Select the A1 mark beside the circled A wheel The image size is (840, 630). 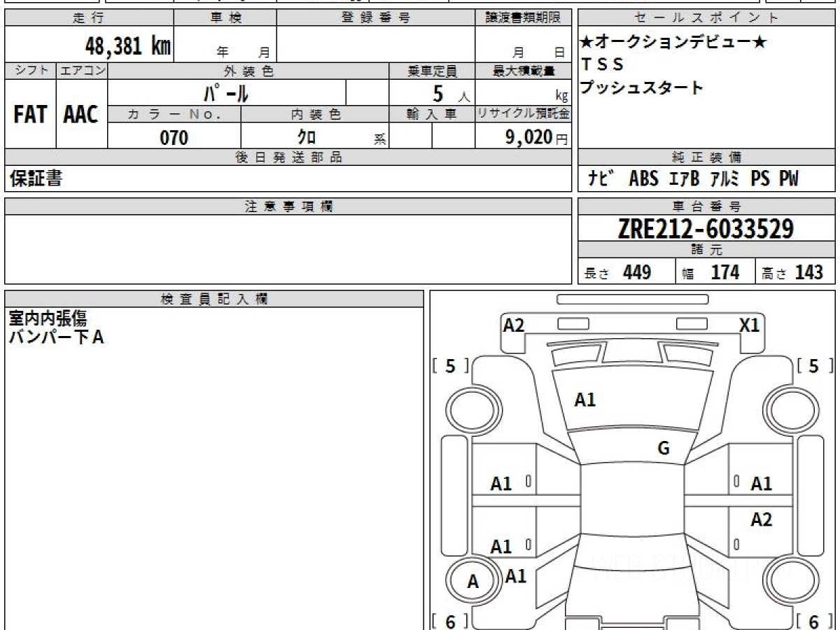(516, 576)
